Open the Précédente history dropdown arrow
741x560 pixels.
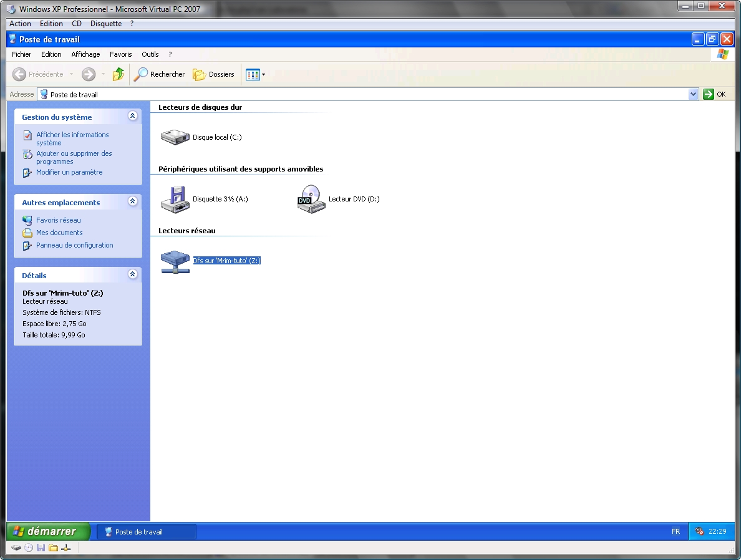click(71, 74)
